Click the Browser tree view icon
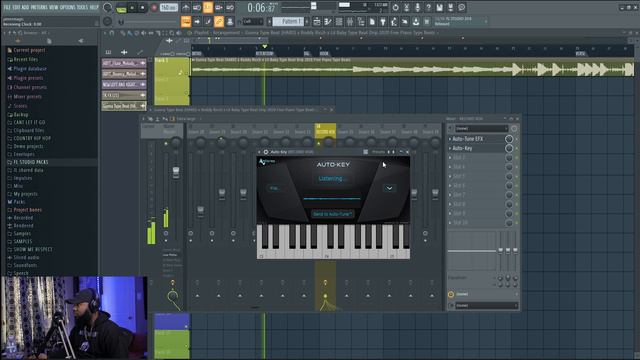This screenshot has height=360, width=640. coord(360,22)
